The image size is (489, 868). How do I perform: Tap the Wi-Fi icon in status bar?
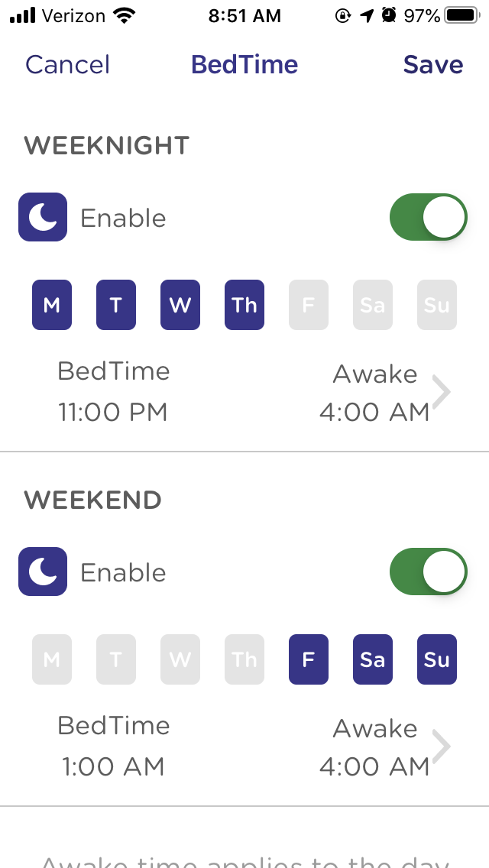pos(121,15)
